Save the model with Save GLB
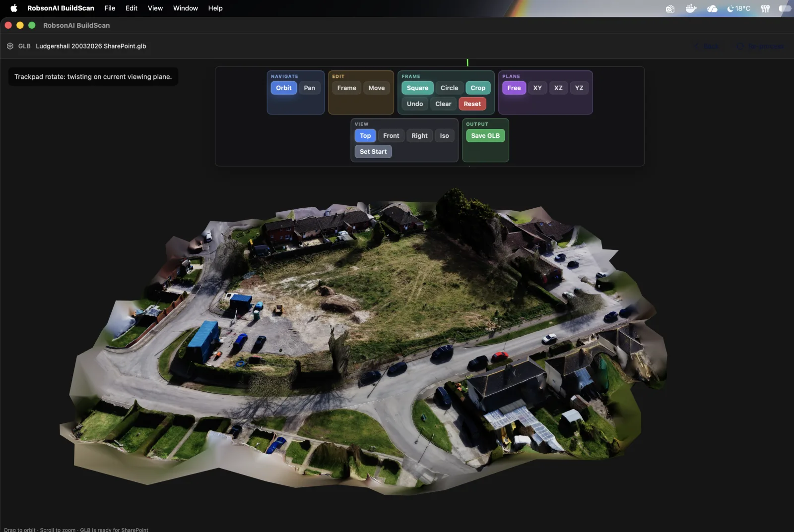Viewport: 794px width, 532px height. point(485,135)
